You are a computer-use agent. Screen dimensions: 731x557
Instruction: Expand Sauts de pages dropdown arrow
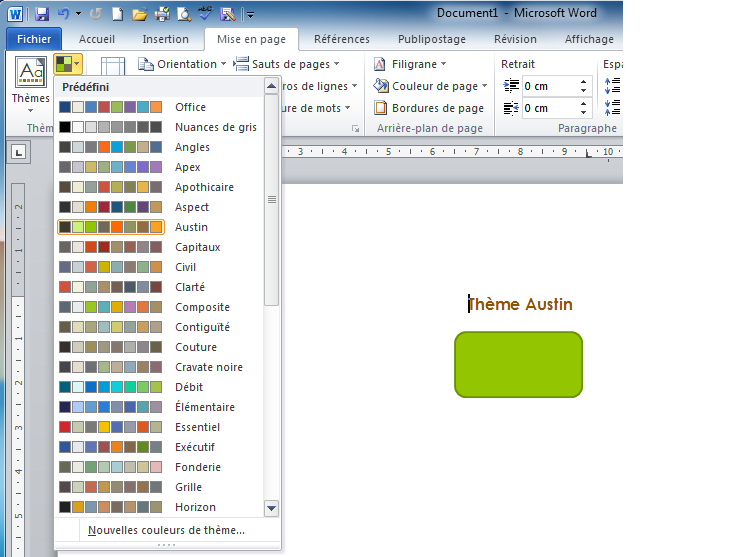click(337, 64)
